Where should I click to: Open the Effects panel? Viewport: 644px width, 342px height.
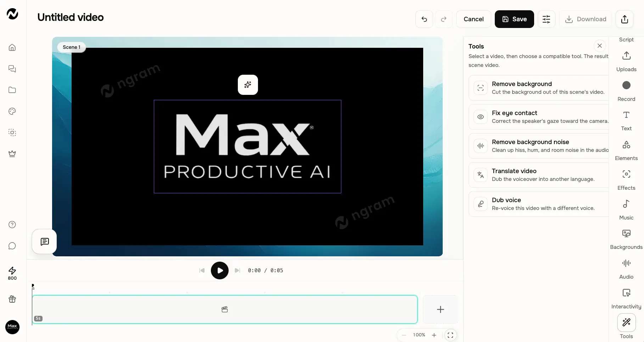pos(626,180)
